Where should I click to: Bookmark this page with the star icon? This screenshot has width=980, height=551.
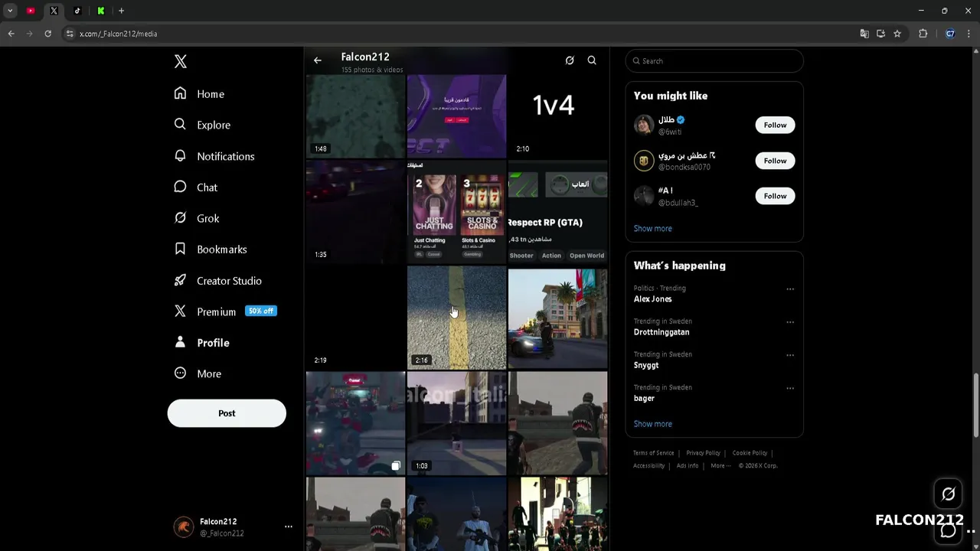[x=897, y=34]
